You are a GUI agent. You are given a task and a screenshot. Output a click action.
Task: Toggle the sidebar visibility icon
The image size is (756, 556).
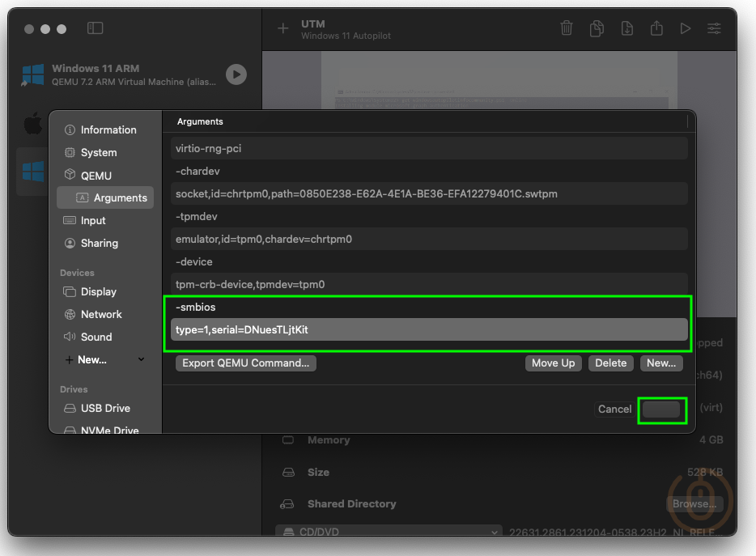pyautogui.click(x=95, y=28)
